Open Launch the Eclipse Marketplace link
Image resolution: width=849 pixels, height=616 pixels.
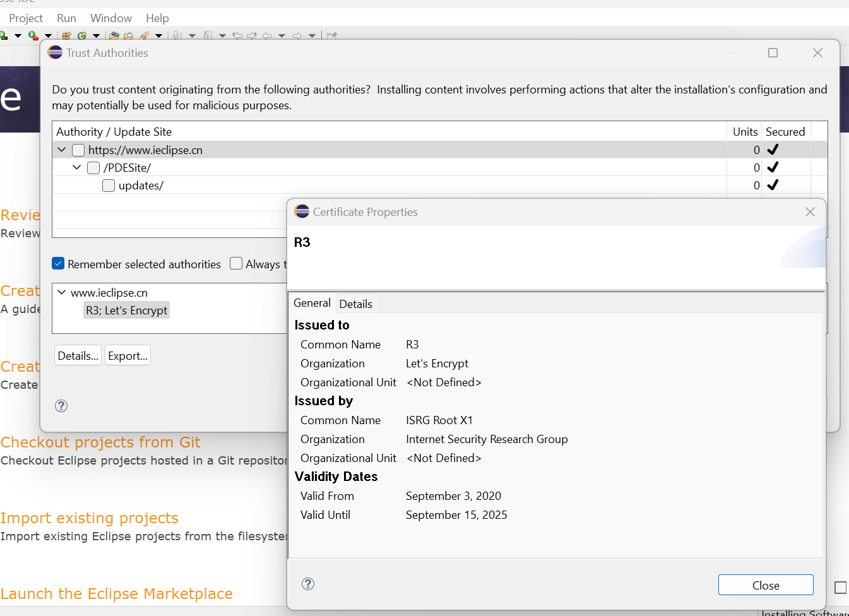point(117,594)
